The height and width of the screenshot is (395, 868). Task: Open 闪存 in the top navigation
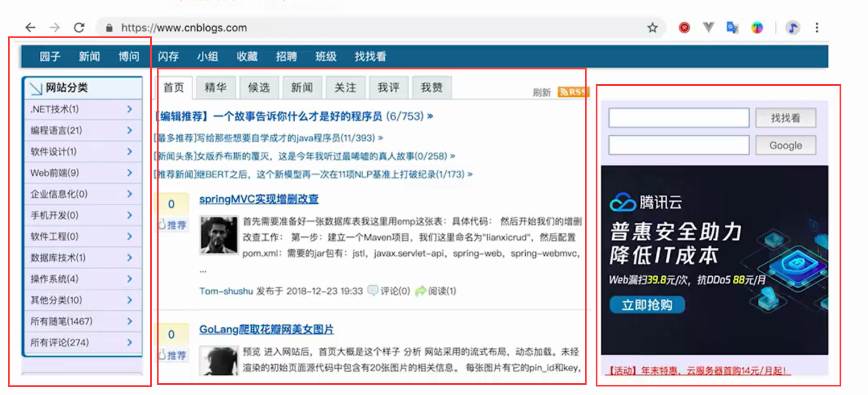168,56
